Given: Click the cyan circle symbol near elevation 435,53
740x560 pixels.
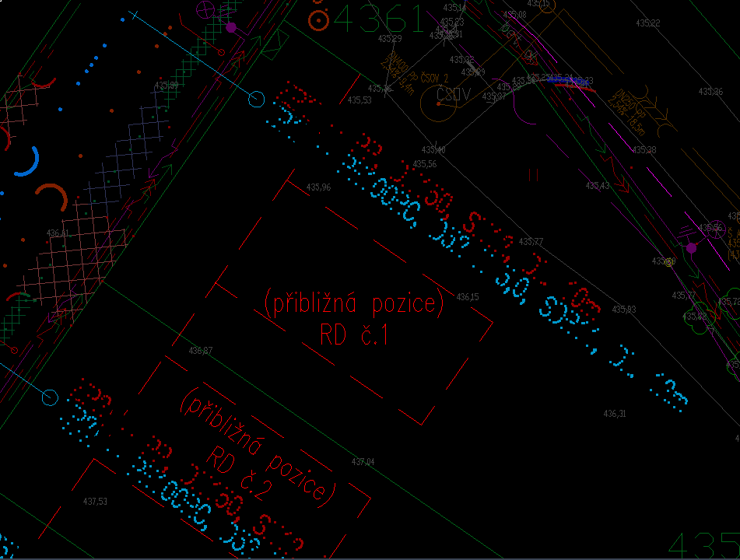Looking at the screenshot, I should pos(255,99).
